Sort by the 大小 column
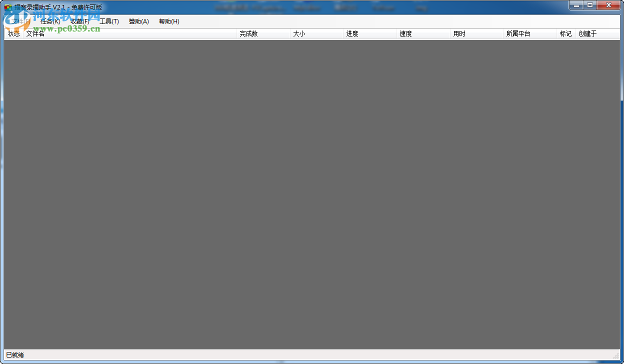Viewport: 624px width, 364px height. [299, 33]
